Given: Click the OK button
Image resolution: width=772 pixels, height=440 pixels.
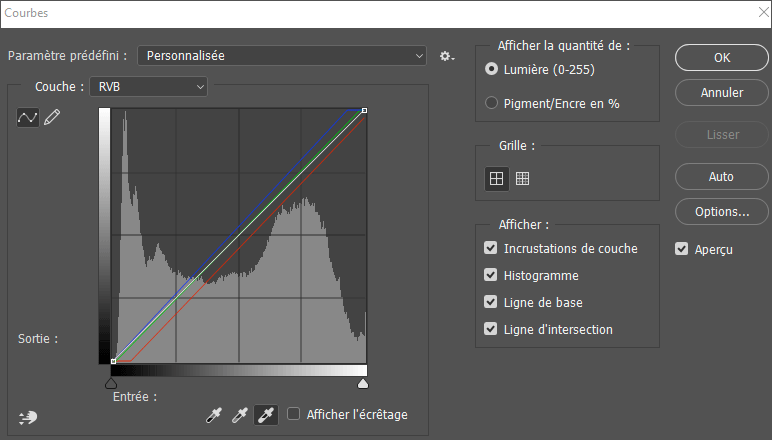Looking at the screenshot, I should point(722,58).
